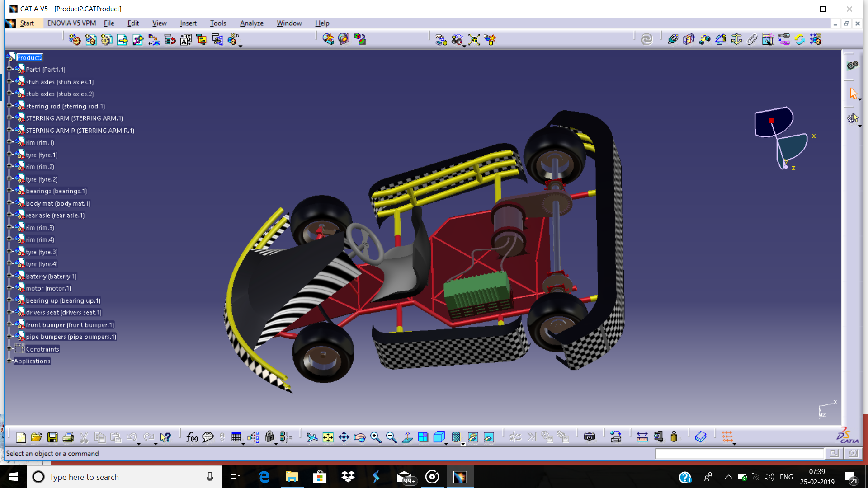Open the ENOVIA V5 VPM menu

[x=71, y=23]
